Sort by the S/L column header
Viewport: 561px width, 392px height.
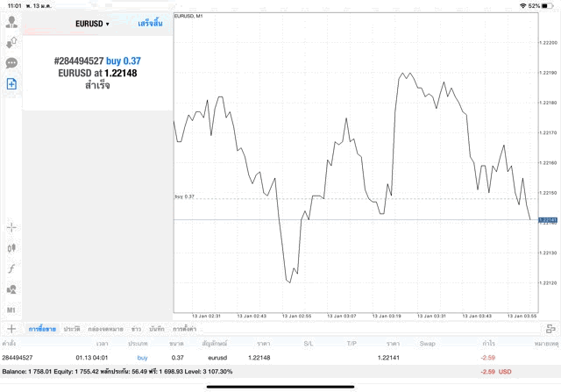[x=309, y=344]
